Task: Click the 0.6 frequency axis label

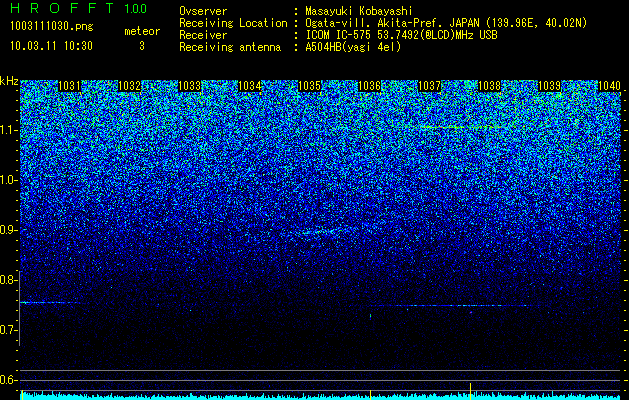Action: [8, 380]
